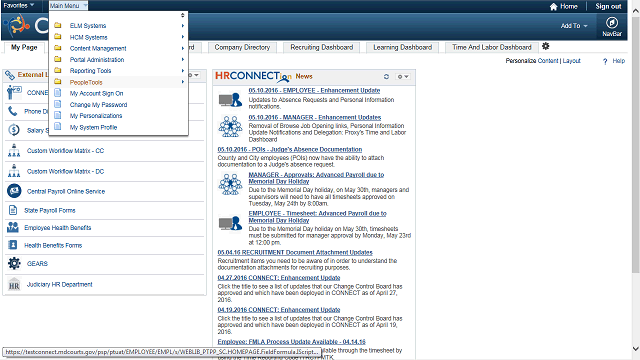Click the Central Payroll Online Service icon

pos(14,191)
